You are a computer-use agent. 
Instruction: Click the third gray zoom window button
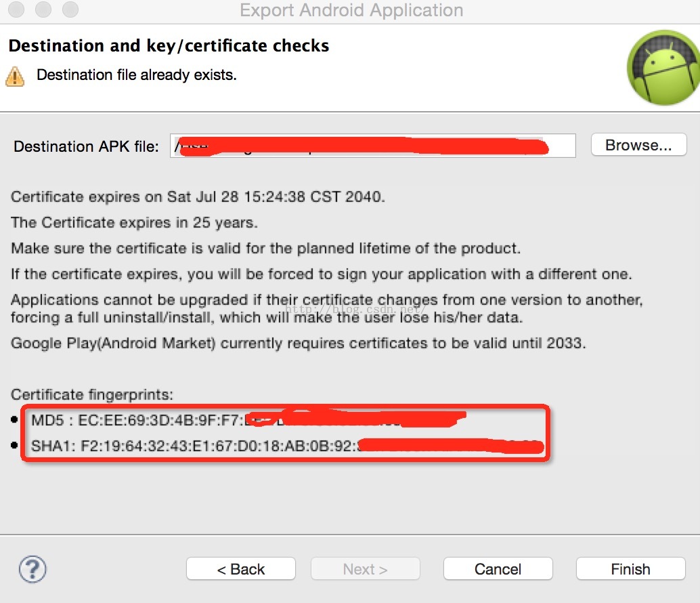pyautogui.click(x=70, y=10)
